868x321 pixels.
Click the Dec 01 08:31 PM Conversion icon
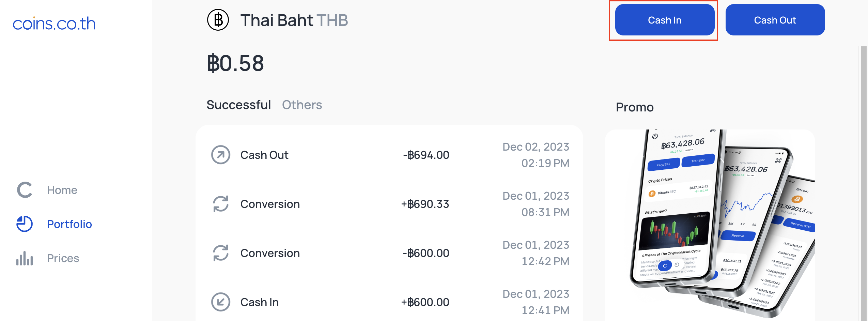tap(221, 204)
